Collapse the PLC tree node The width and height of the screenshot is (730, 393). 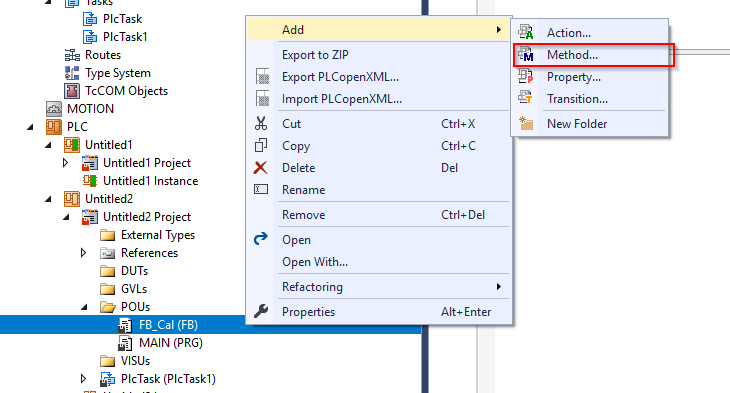click(x=31, y=127)
